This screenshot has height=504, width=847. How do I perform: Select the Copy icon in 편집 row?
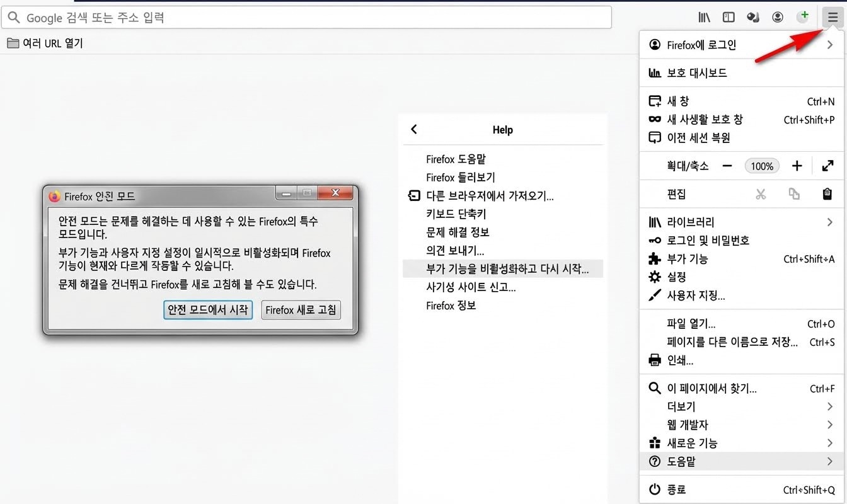794,194
